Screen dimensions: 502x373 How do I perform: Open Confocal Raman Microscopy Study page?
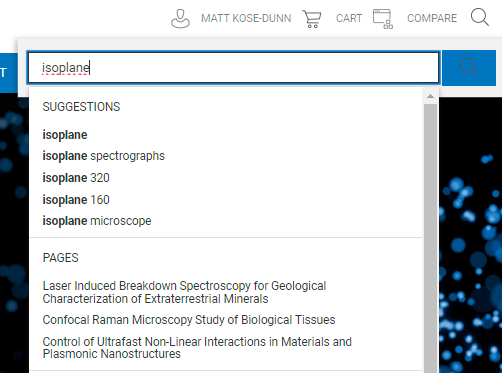[189, 320]
